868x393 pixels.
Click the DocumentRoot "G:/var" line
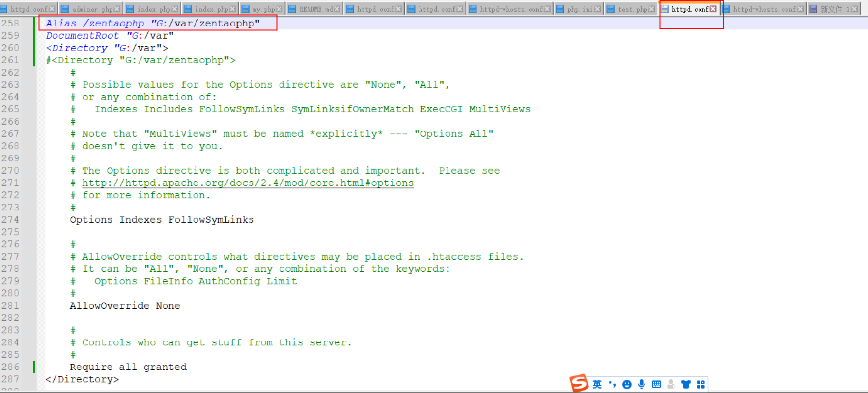pyautogui.click(x=110, y=36)
